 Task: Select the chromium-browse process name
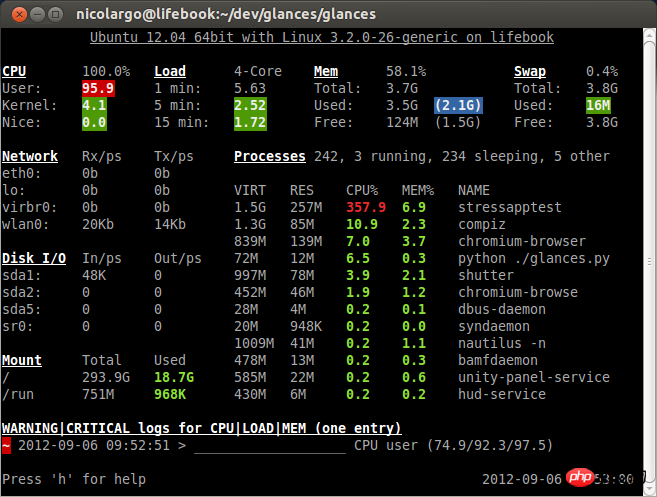(518, 292)
